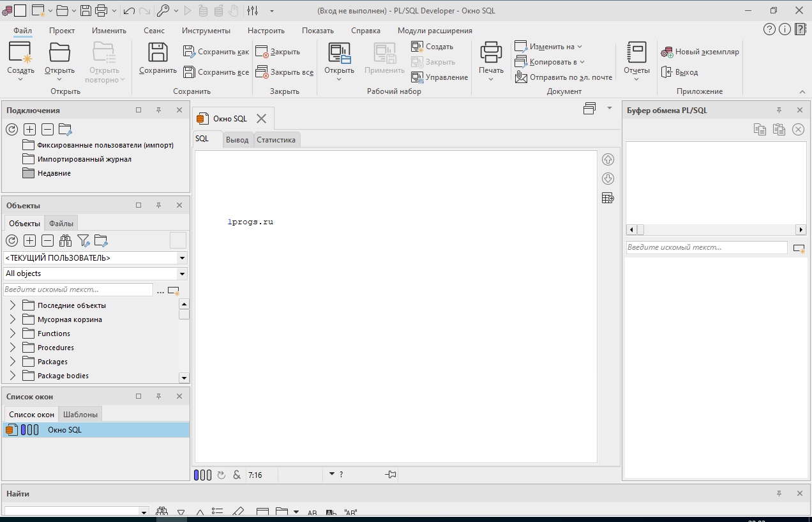The image size is (812, 522).
Task: Click Отправить по эл. почте button
Action: [x=564, y=77]
